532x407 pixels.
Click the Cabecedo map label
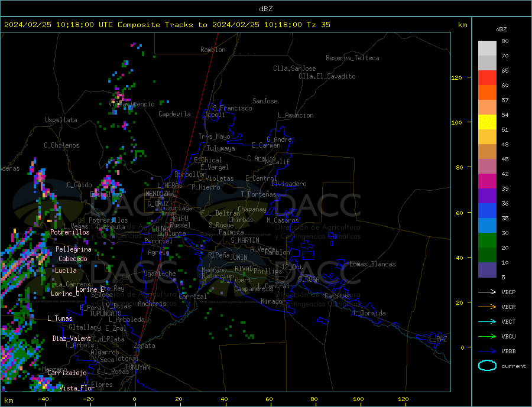(73, 259)
